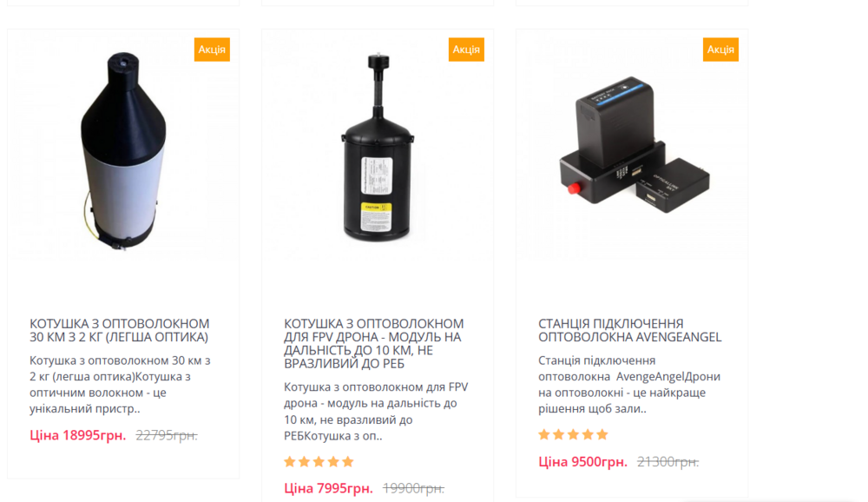Viewport: 868px width, 502px height.
Task: Click the Акція badge on the 30 km coil
Action: tap(212, 50)
